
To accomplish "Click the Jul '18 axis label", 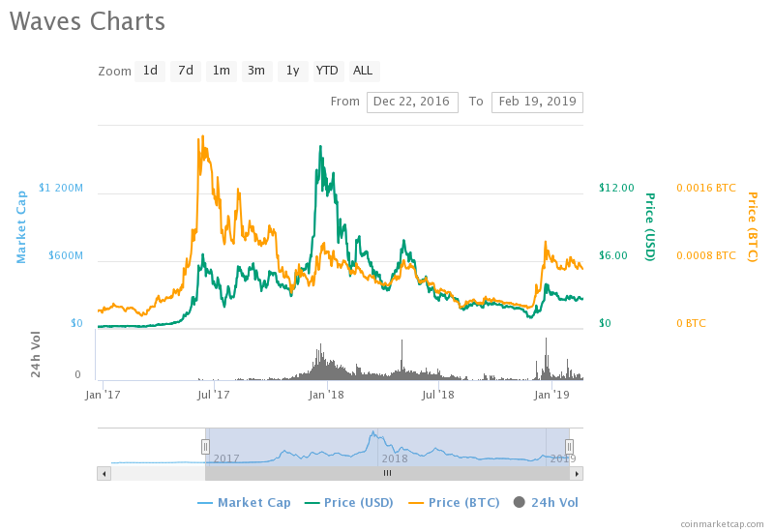I will (438, 396).
